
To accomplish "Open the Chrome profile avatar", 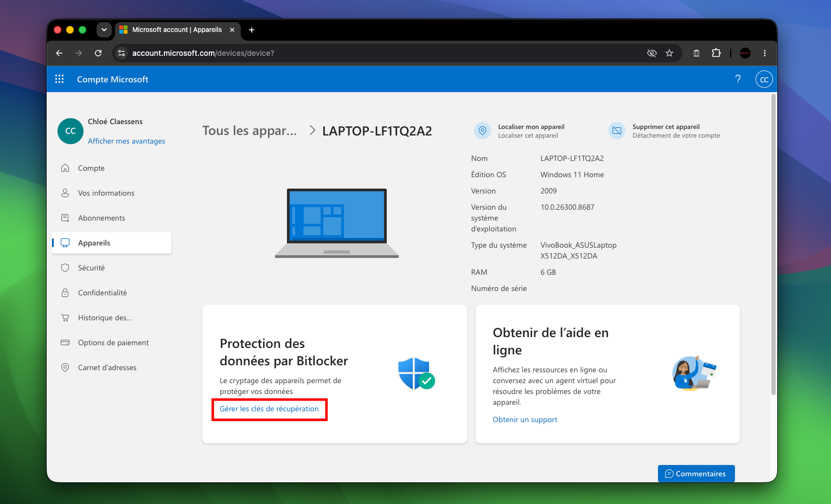I will tap(745, 53).
